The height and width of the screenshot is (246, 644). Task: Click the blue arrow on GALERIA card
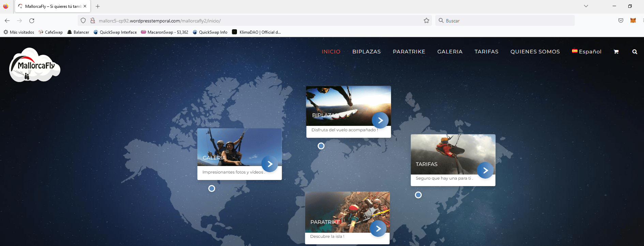coord(270,164)
